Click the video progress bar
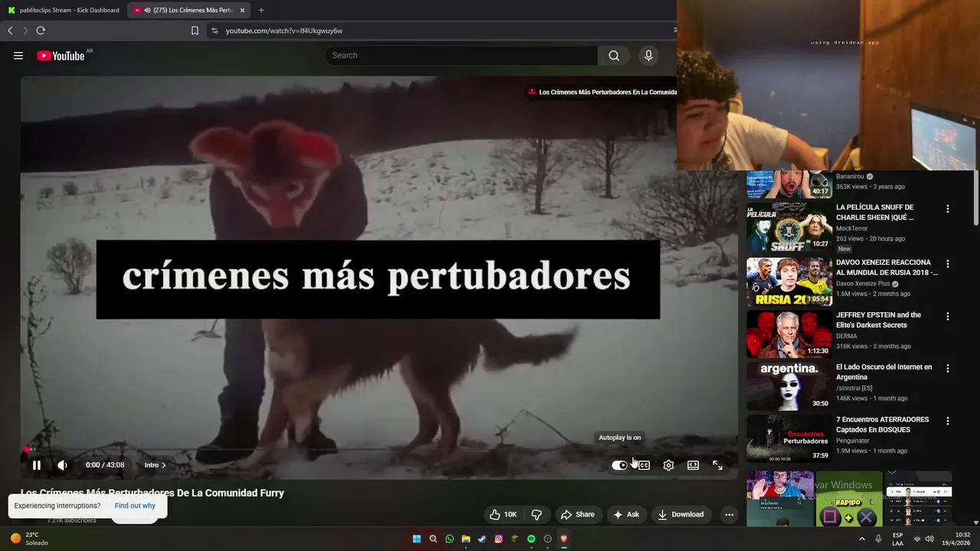The height and width of the screenshot is (551, 980). pyautogui.click(x=379, y=450)
